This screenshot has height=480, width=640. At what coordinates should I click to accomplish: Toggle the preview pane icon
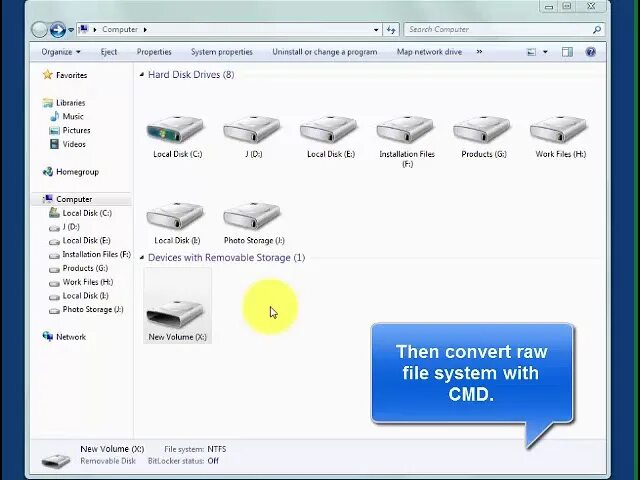coord(567,52)
